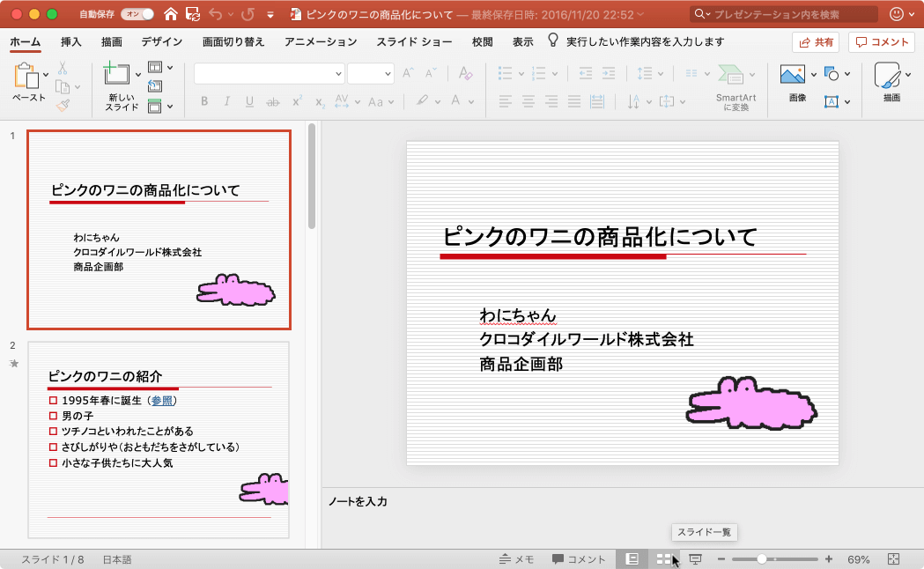
Task: Toggle the メモ notes pane button
Action: pos(516,559)
